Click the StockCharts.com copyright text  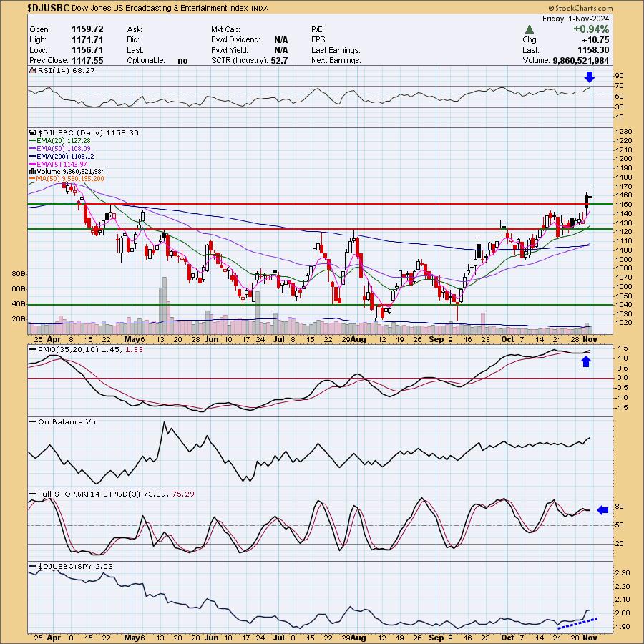[x=580, y=8]
